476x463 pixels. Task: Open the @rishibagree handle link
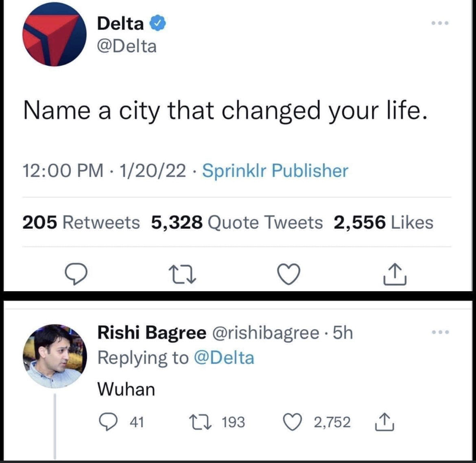pos(266,333)
